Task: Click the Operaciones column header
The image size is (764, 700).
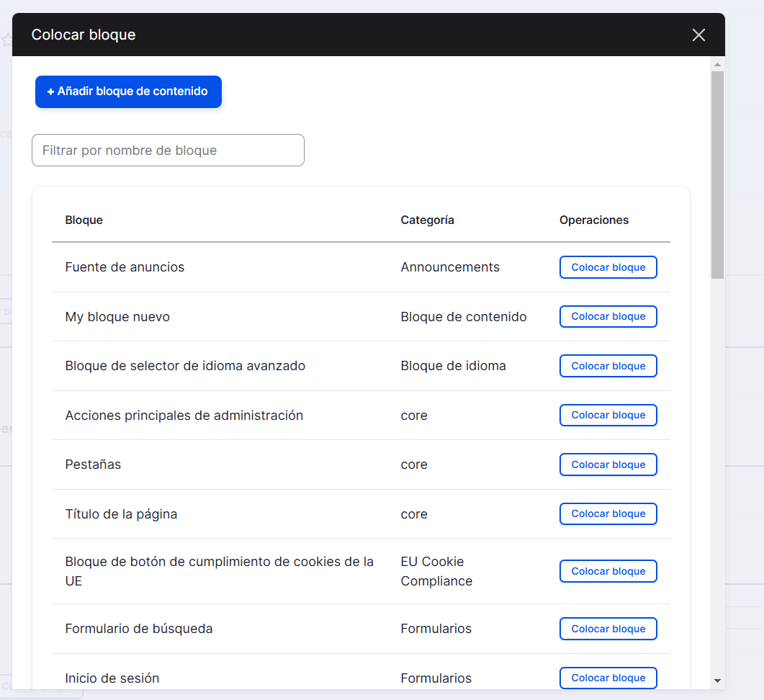Action: (x=594, y=220)
